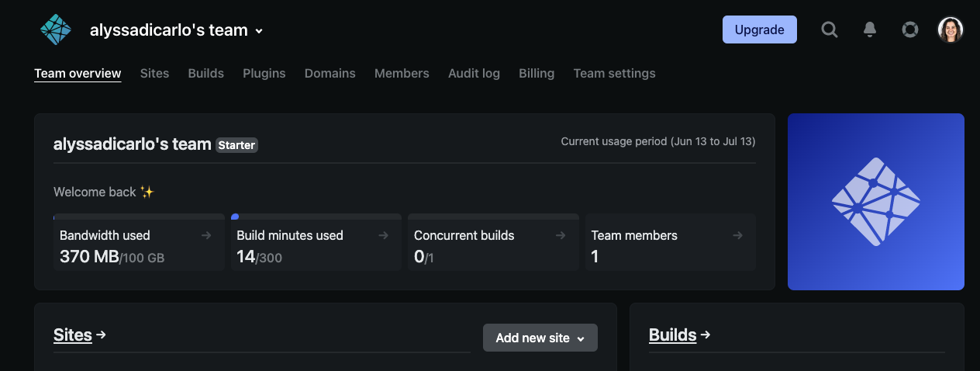Go to the Builds tab
Screen dimensions: 980x371
(205, 74)
